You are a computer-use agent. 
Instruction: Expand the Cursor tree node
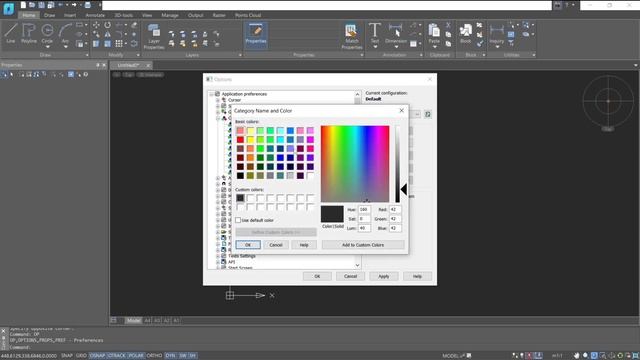point(218,100)
